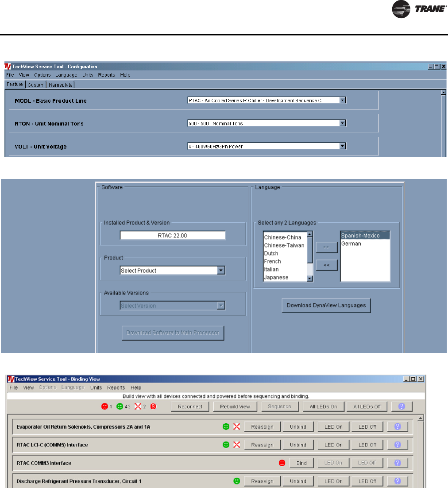
Task: Click help icon on Evaporator Oil Return row
Action: 398,427
